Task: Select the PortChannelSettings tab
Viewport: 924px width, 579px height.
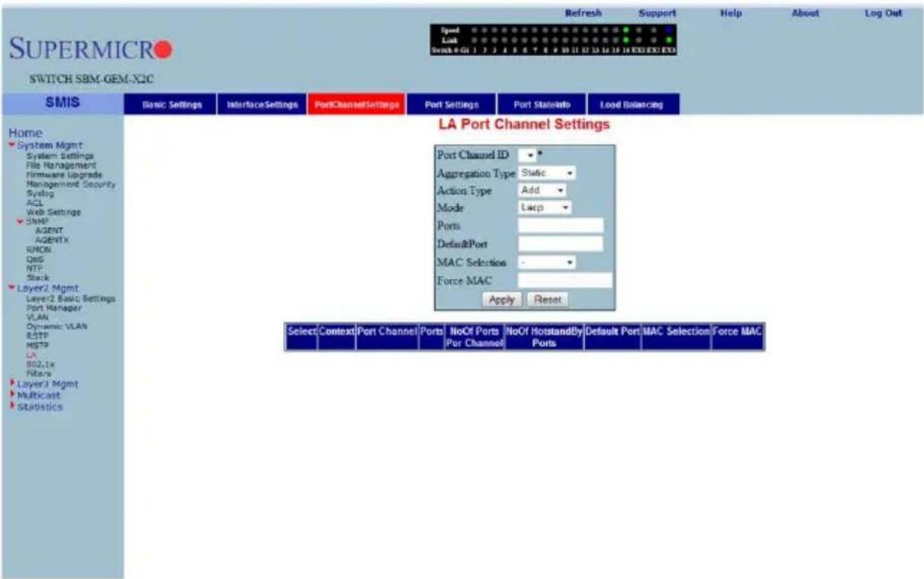Action: (354, 104)
